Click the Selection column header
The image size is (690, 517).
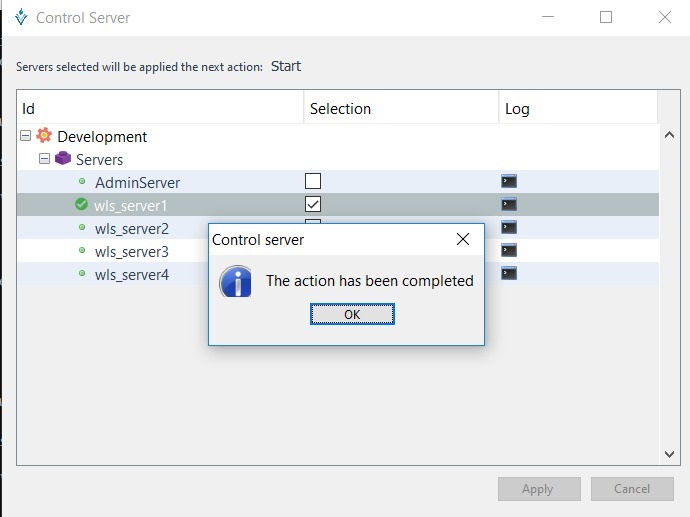(400, 108)
